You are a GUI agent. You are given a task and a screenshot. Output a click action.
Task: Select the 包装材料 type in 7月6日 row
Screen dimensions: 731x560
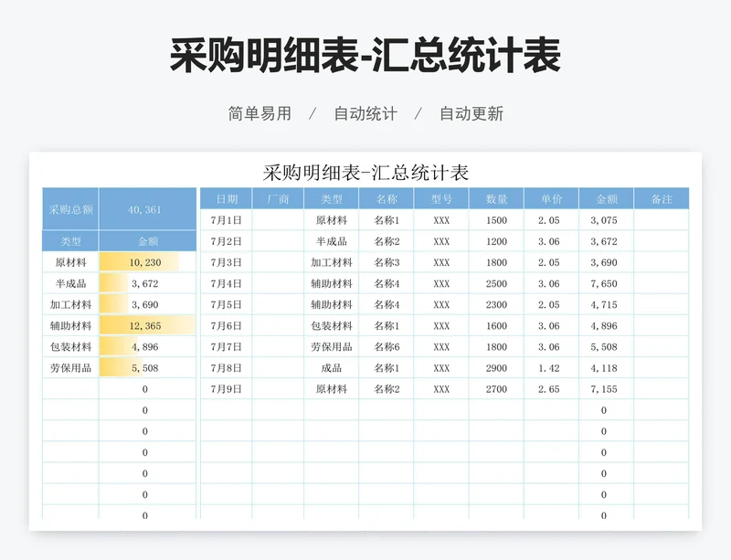coord(332,325)
